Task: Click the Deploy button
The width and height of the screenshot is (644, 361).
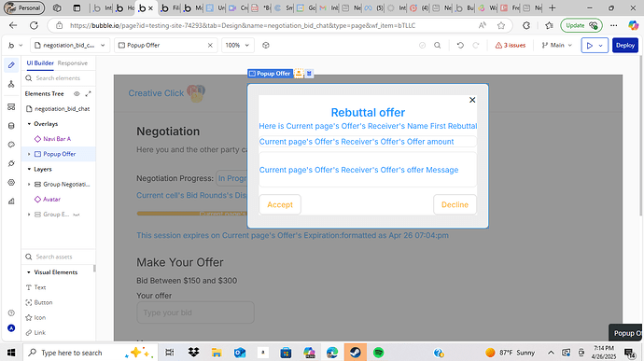Action: (625, 45)
